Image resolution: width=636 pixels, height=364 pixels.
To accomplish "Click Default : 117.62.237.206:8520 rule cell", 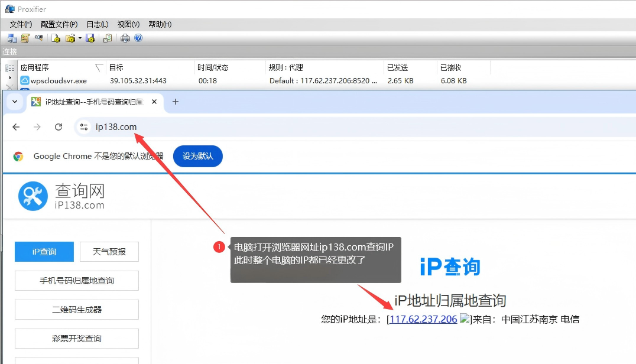I will coord(323,81).
